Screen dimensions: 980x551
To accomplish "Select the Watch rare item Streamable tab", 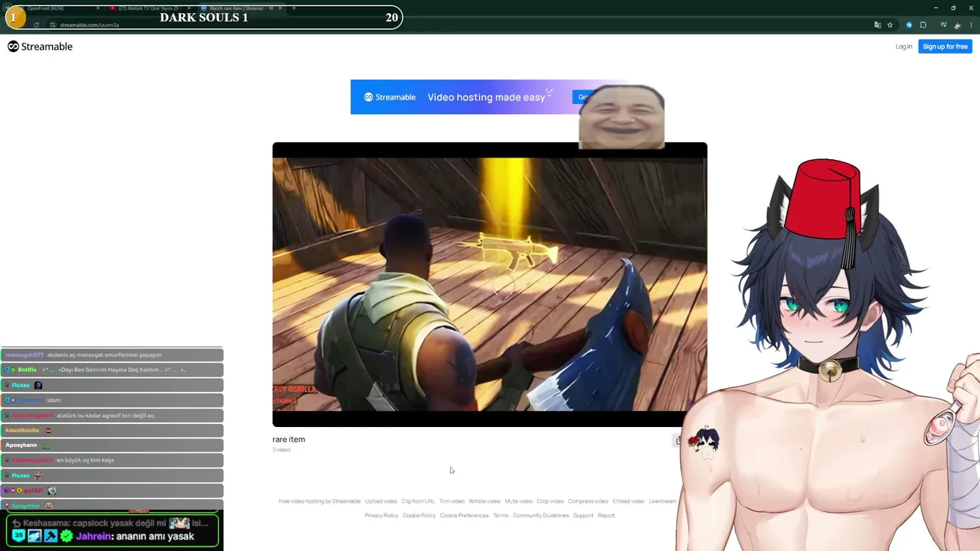I will [241, 8].
